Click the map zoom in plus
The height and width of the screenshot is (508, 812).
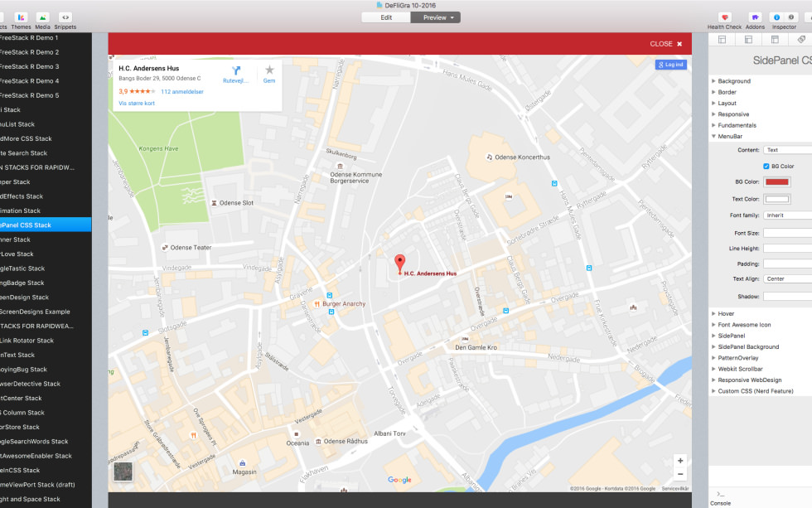tap(680, 461)
